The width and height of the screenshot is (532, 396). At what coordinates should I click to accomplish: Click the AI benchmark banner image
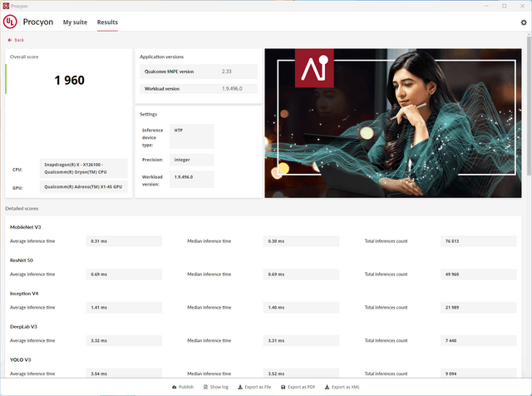click(393, 123)
